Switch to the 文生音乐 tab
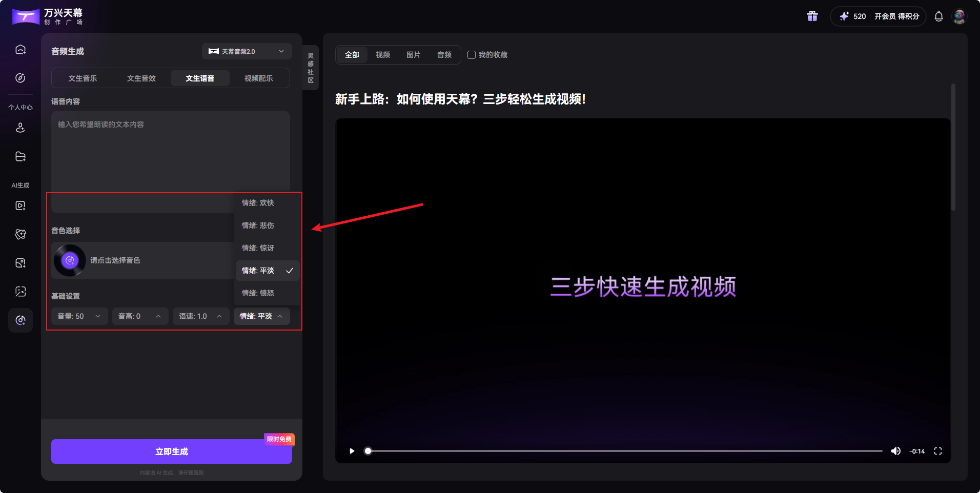The image size is (980, 493). 82,78
